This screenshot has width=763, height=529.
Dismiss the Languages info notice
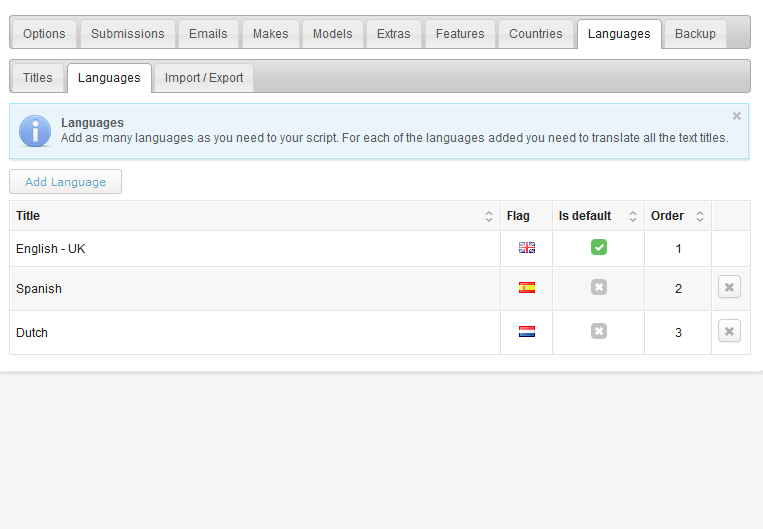pos(737,116)
